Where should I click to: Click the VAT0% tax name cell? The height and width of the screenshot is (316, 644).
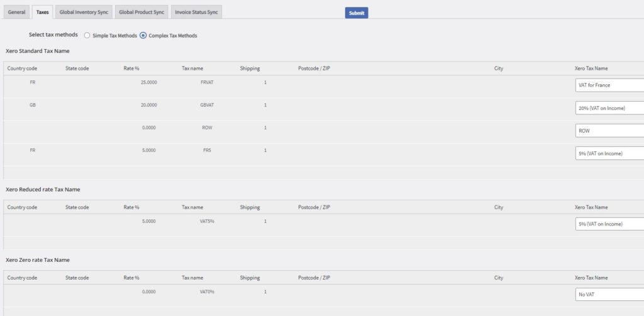[x=207, y=291]
